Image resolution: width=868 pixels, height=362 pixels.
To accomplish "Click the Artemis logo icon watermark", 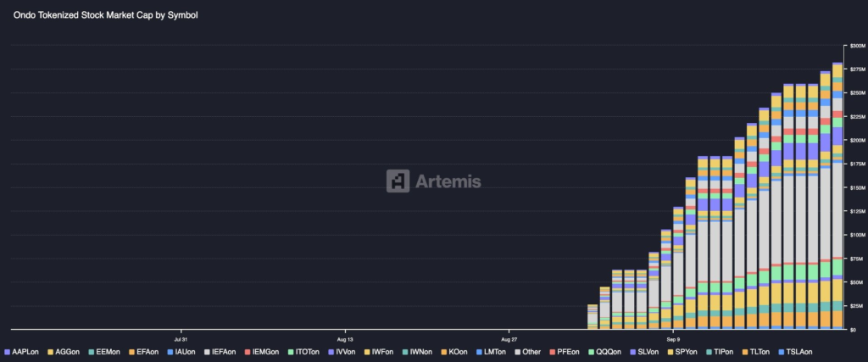I will pyautogui.click(x=398, y=181).
